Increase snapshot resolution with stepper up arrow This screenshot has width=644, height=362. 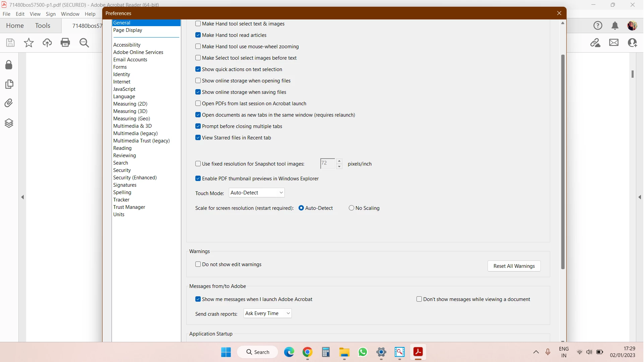(339, 161)
